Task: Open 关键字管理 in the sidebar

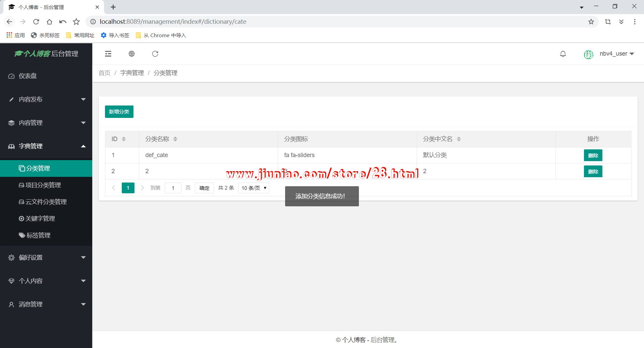Action: click(x=46, y=219)
